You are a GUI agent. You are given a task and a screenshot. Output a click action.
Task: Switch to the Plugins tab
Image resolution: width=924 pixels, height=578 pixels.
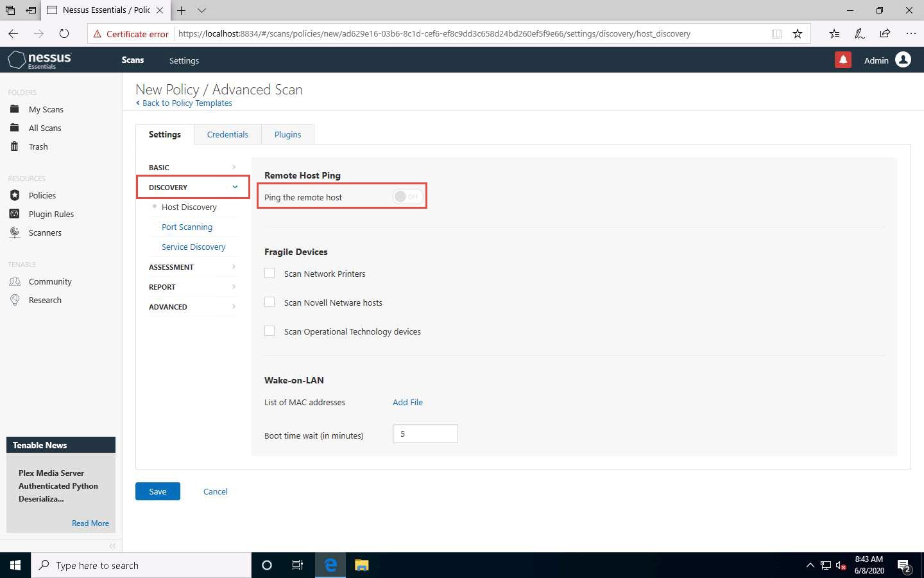[287, 134]
